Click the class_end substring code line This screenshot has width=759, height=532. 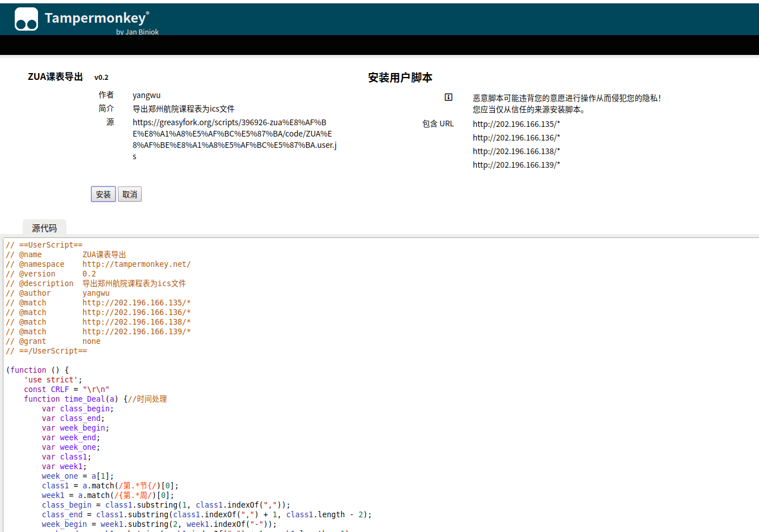click(x=207, y=514)
